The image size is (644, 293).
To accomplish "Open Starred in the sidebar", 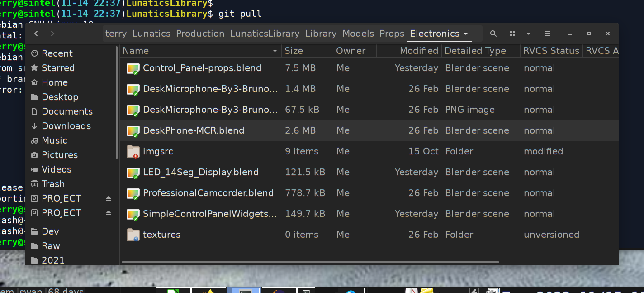I will (58, 68).
